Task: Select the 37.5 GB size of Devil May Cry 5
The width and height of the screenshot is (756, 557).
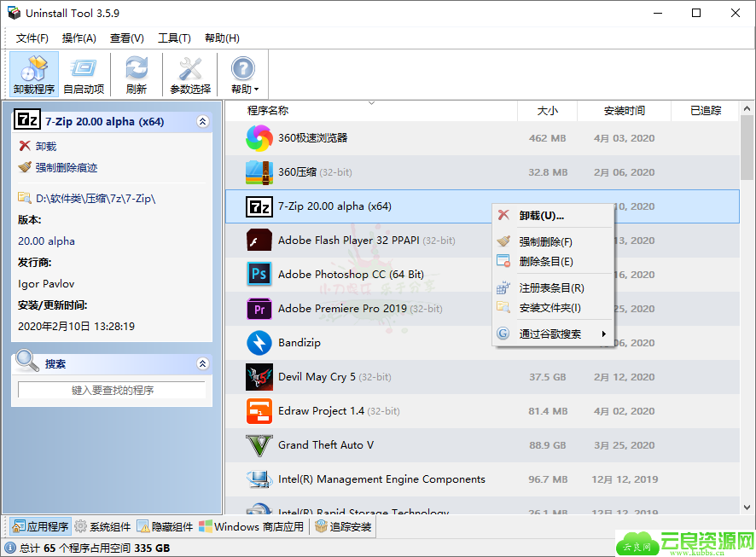Action: [x=547, y=377]
